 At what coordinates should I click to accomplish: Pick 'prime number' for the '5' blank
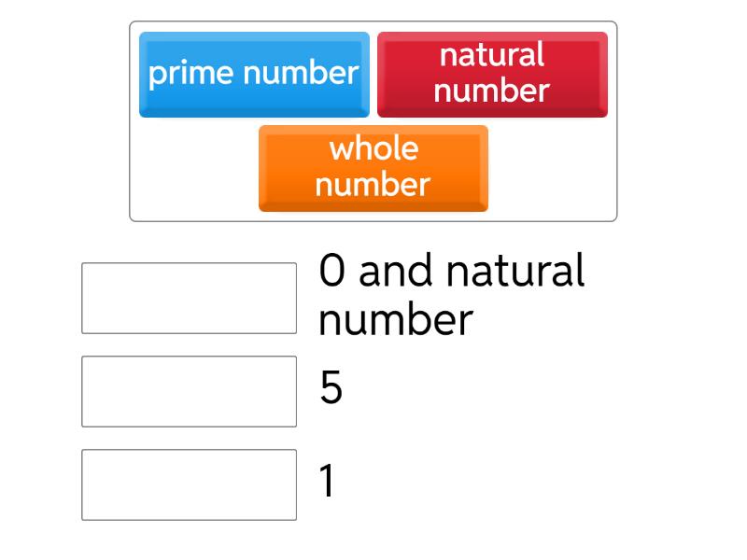point(254,73)
